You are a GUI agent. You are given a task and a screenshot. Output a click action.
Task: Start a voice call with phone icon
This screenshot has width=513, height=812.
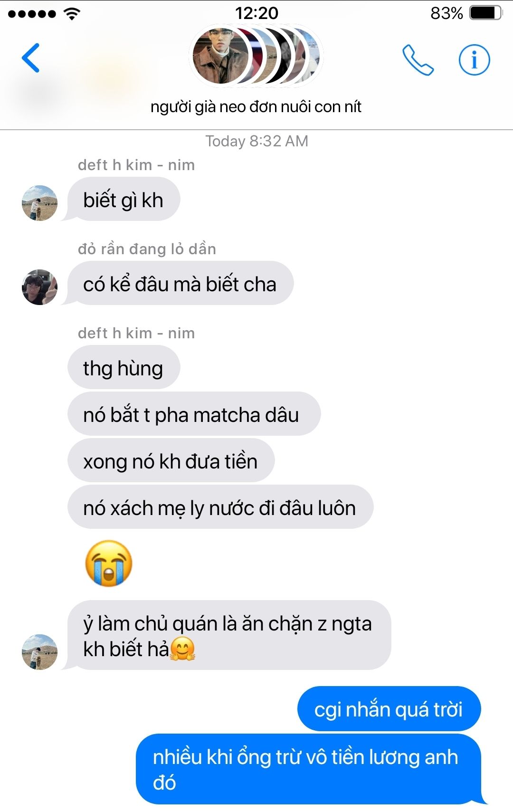pos(418,60)
